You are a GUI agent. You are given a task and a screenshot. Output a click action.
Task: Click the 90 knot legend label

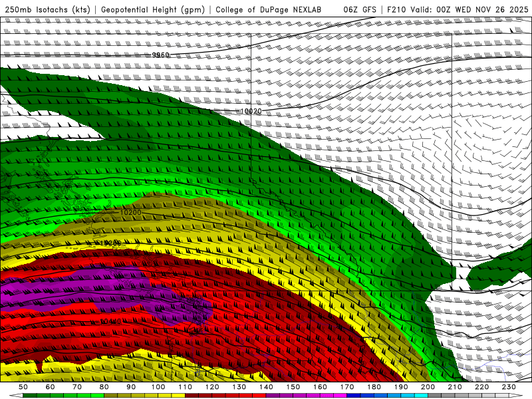click(x=131, y=387)
